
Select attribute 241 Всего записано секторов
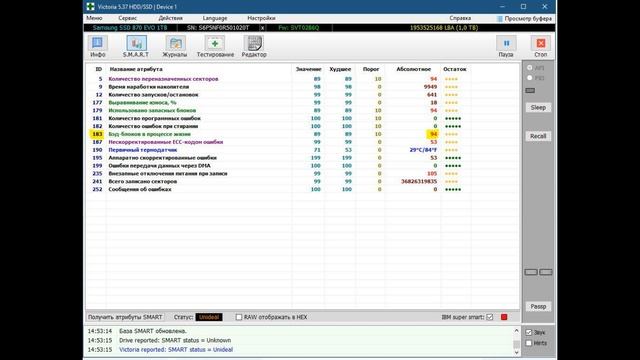pyautogui.click(x=302, y=182)
